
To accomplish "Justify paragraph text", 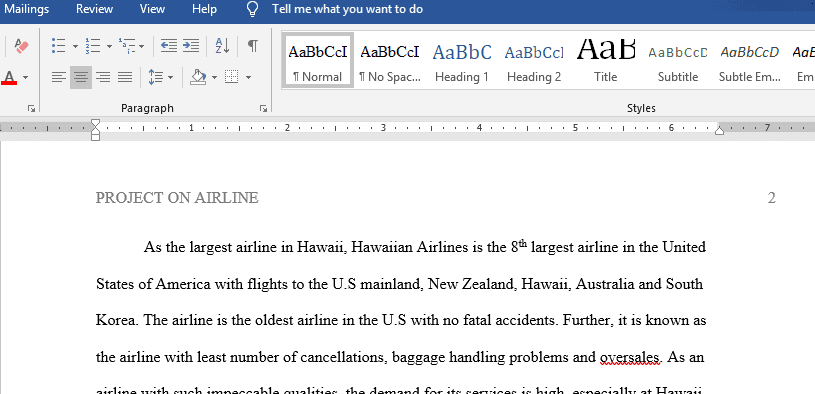I will point(125,77).
